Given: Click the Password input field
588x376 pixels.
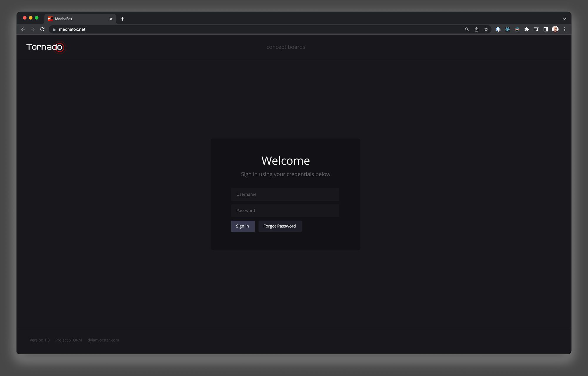Looking at the screenshot, I should (x=285, y=210).
